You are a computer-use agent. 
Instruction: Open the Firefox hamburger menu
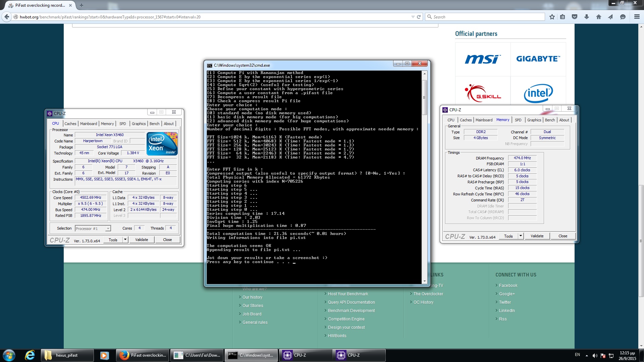pyautogui.click(x=637, y=17)
